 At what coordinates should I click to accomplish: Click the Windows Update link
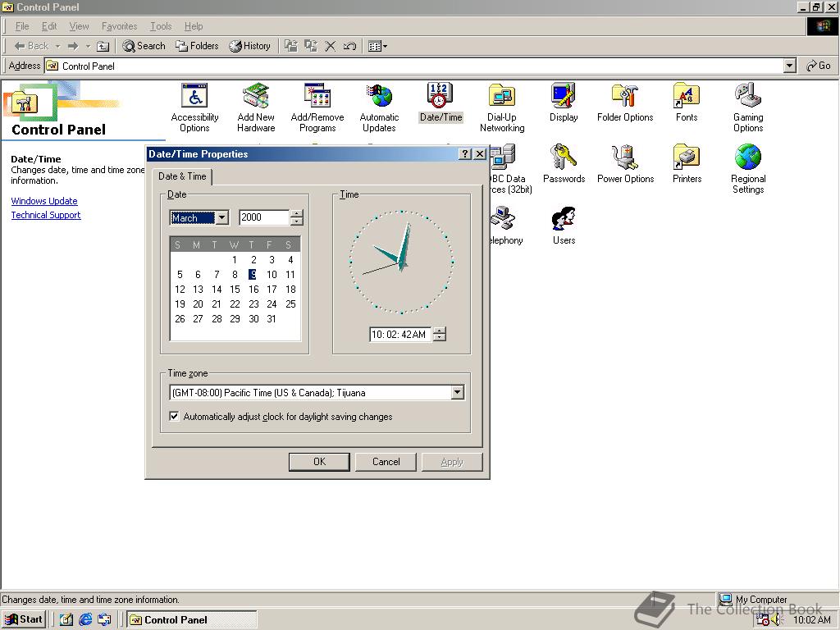point(44,201)
